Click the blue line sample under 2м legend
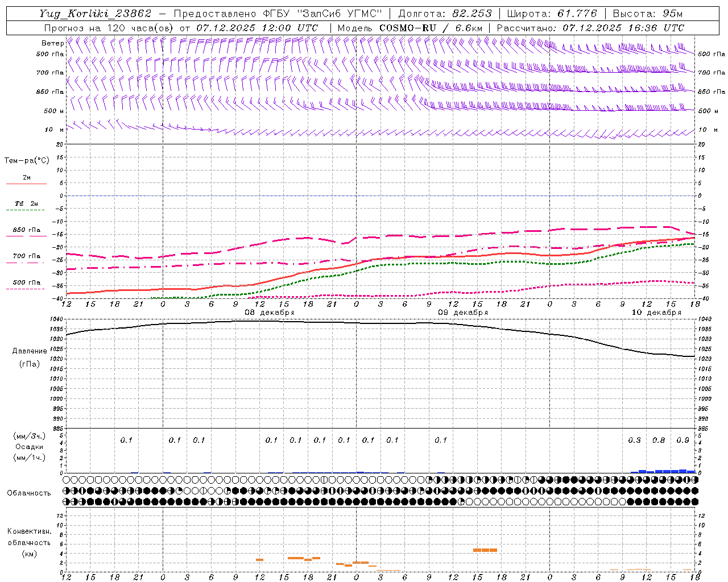This screenshot has width=728, height=582. coord(26,184)
